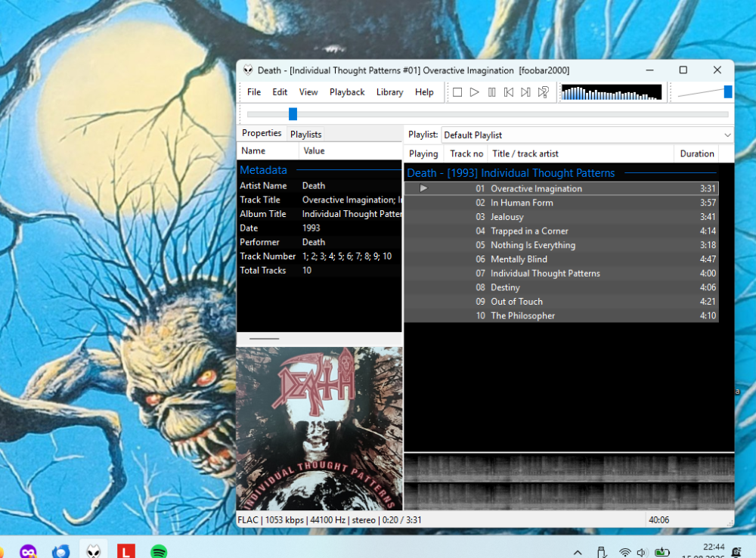Click the Value column header
This screenshot has width=756, height=558.
[351, 150]
